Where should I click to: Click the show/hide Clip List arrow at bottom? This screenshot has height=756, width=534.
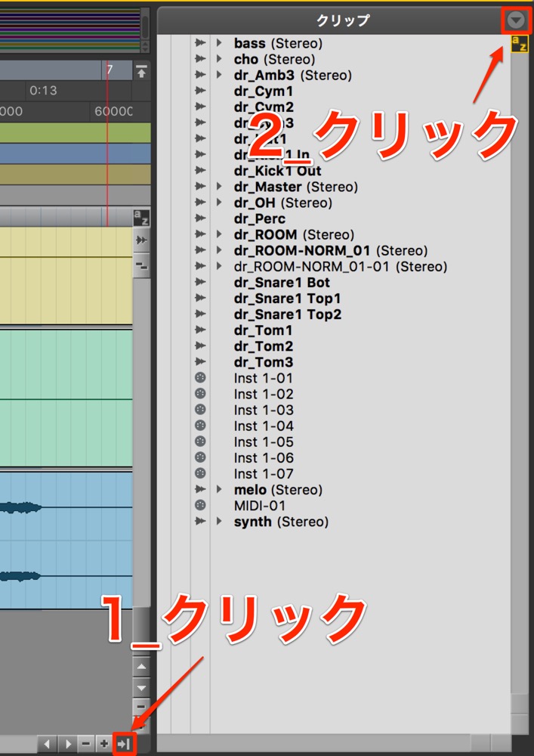[x=124, y=743]
